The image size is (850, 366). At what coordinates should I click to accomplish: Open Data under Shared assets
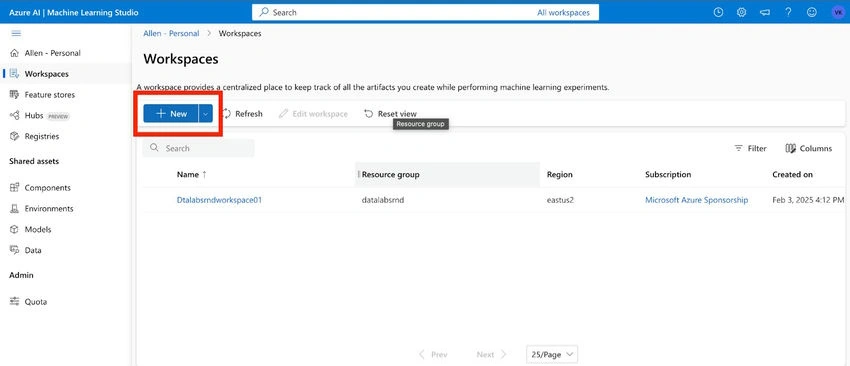(x=33, y=251)
